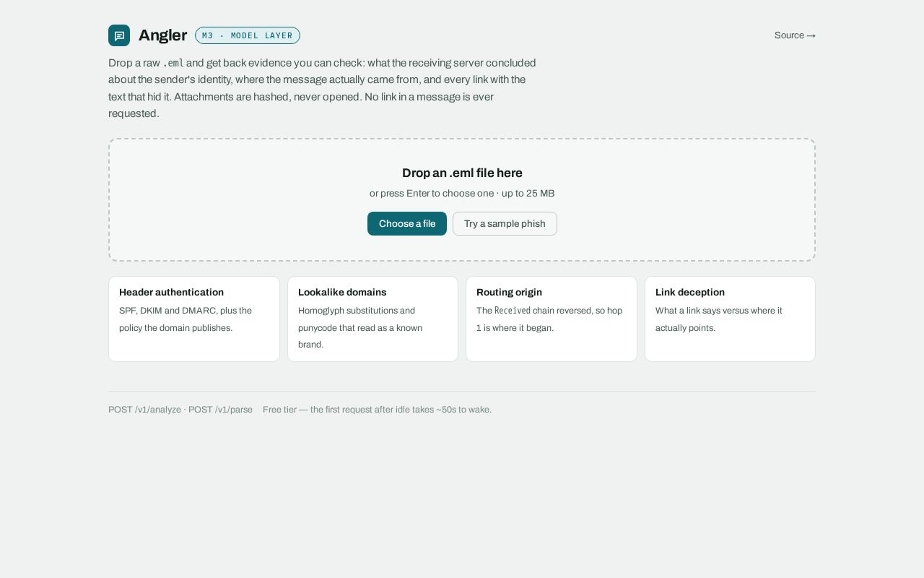Click the M3 · MODEL LAYER badge
The height and width of the screenshot is (578, 924).
(x=248, y=35)
